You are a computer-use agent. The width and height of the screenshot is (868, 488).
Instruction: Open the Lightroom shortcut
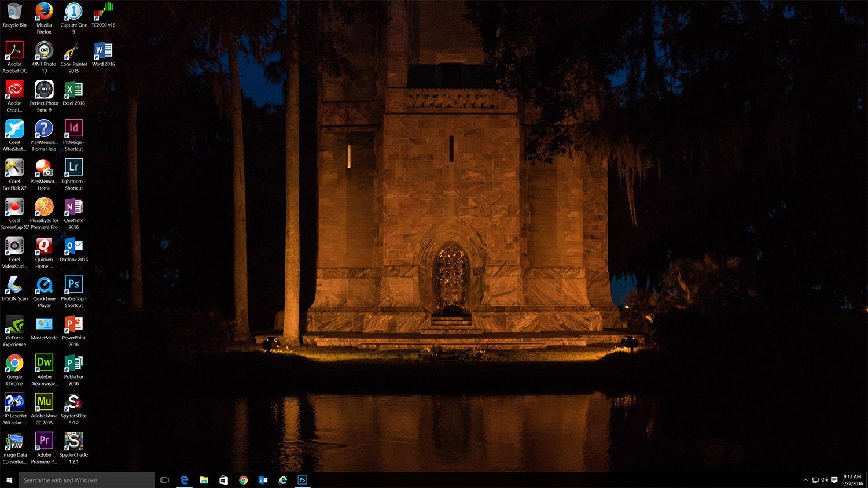[x=73, y=168]
